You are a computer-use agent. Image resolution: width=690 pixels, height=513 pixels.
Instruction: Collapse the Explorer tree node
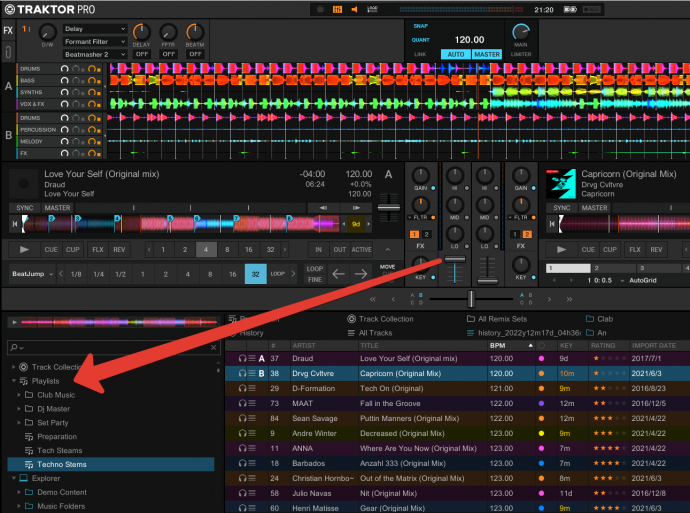pyautogui.click(x=14, y=478)
